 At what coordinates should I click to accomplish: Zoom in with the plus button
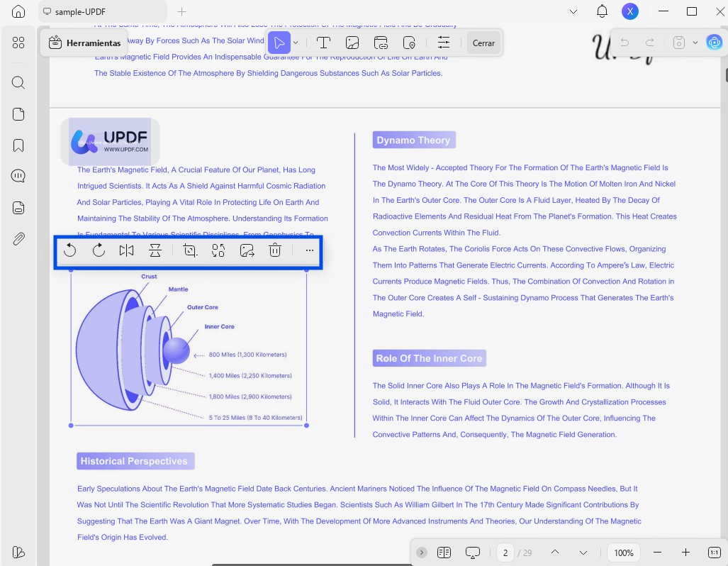pos(685,553)
